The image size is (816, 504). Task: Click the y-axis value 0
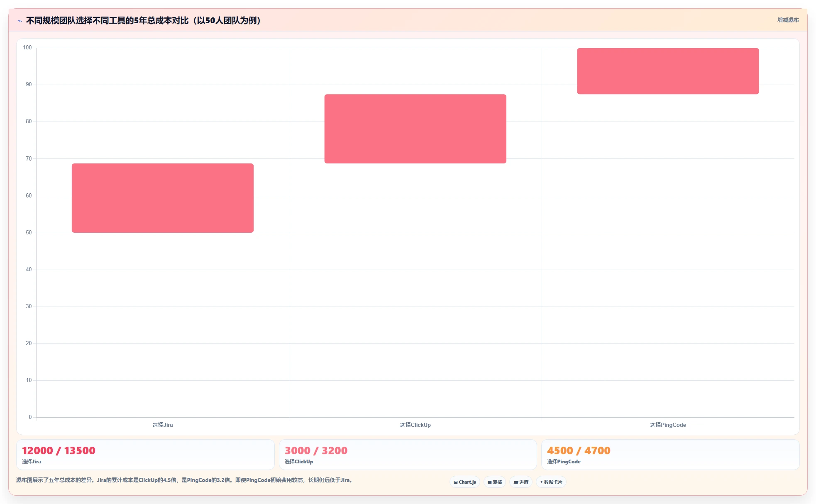pos(30,417)
